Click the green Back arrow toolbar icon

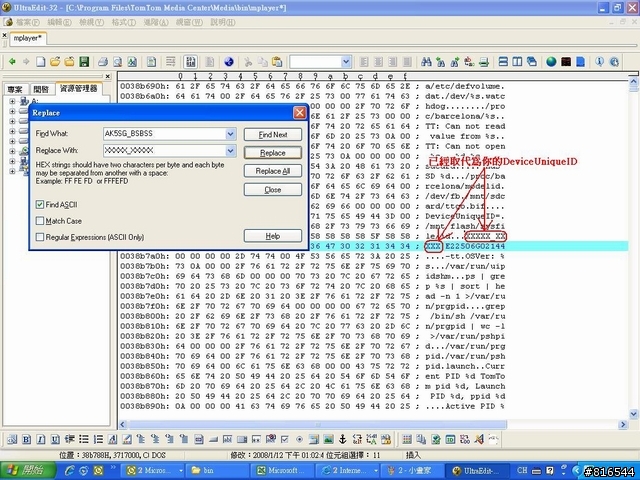pos(12,62)
